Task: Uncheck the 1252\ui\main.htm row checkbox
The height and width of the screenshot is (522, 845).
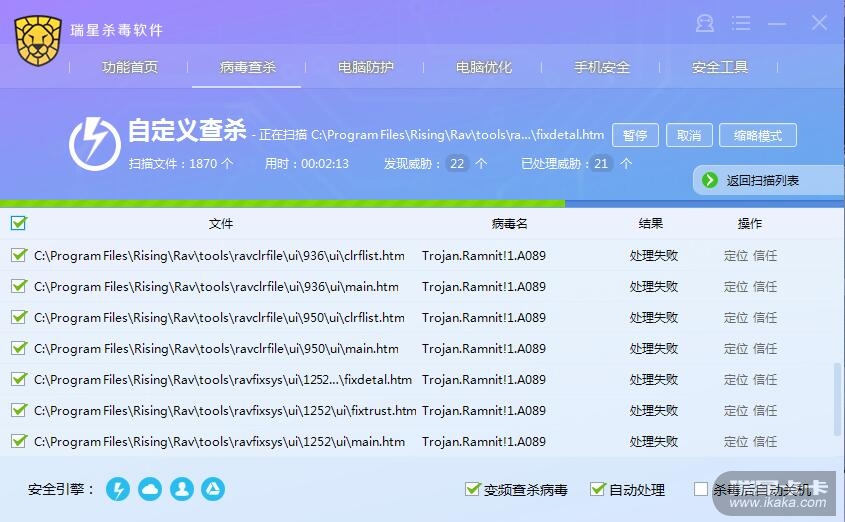Action: 19,441
